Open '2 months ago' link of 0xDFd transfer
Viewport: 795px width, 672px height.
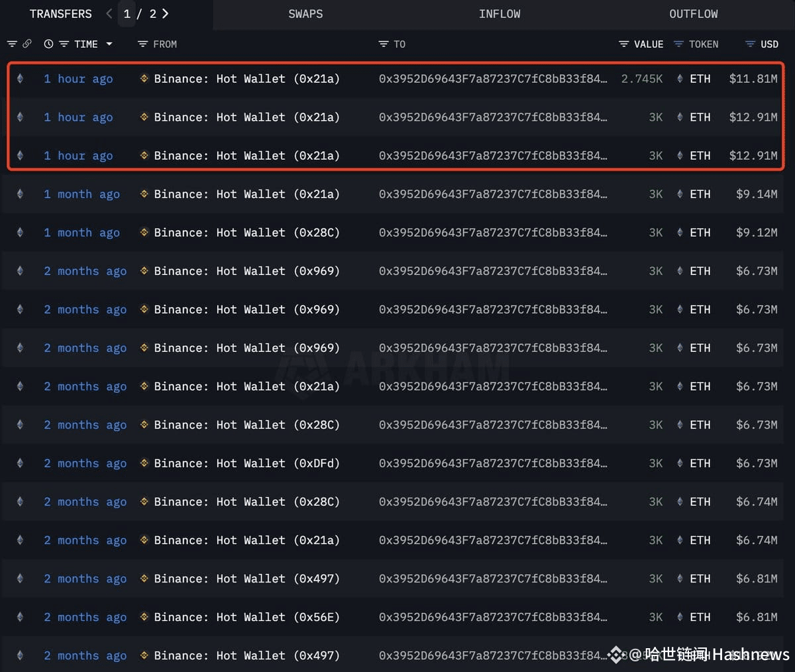pyautogui.click(x=85, y=463)
